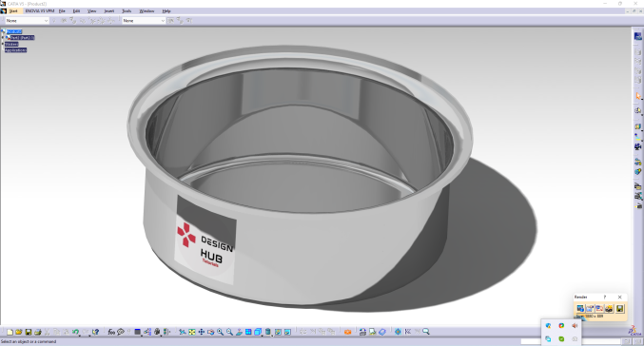The width and height of the screenshot is (644, 346).
Task: Select the Pan view tool
Action: pyautogui.click(x=202, y=332)
